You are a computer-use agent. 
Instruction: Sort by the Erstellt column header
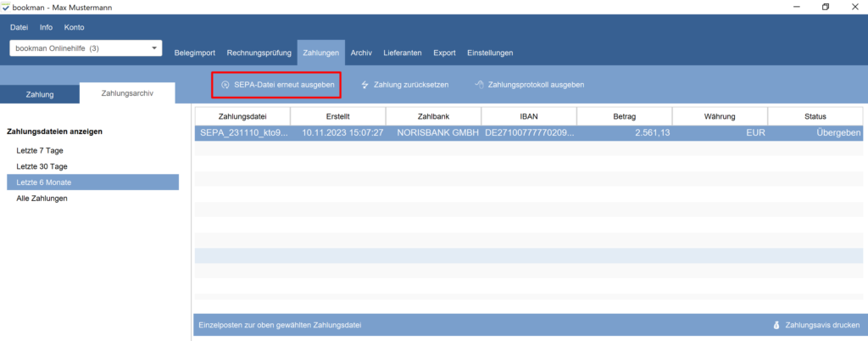point(337,117)
